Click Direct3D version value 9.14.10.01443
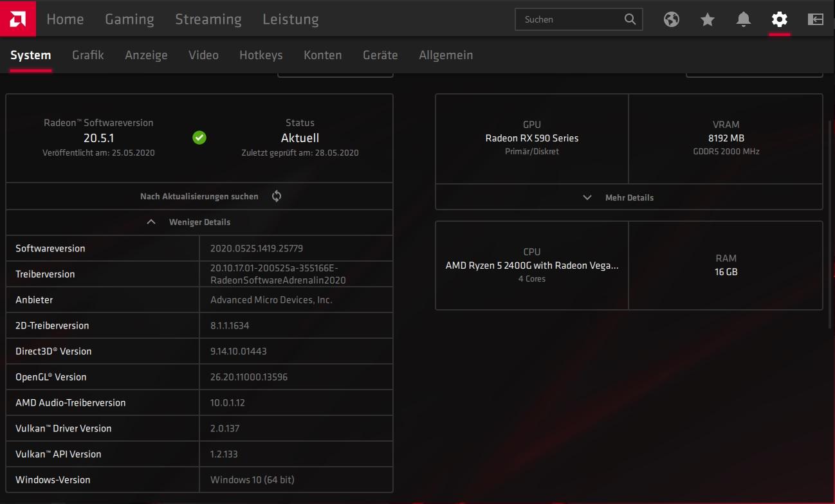The image size is (835, 504). 239,351
